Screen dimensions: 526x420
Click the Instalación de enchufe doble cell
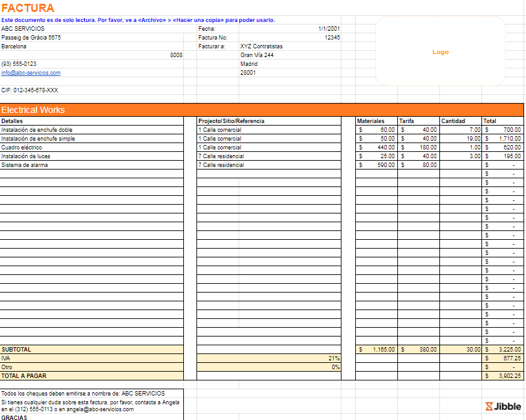(36, 130)
